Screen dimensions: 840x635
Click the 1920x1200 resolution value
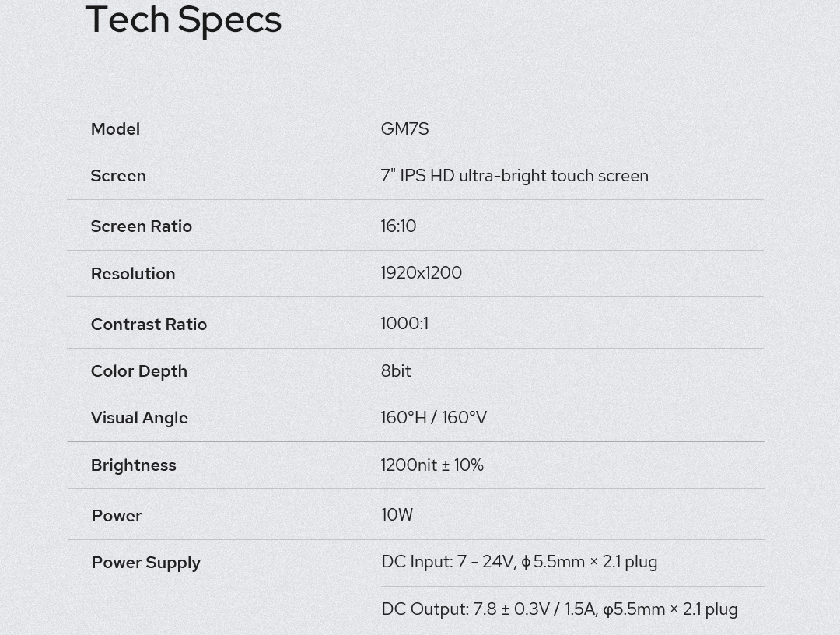[x=421, y=273]
